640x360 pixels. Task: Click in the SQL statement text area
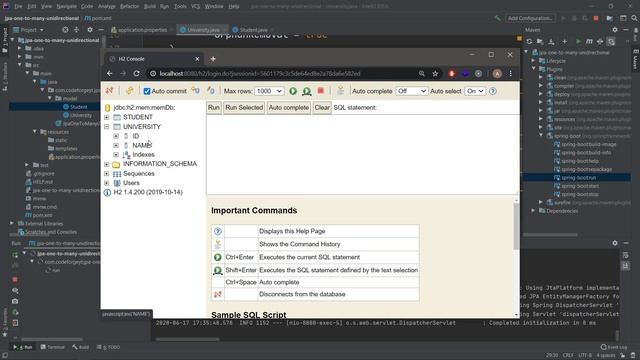pos(362,154)
